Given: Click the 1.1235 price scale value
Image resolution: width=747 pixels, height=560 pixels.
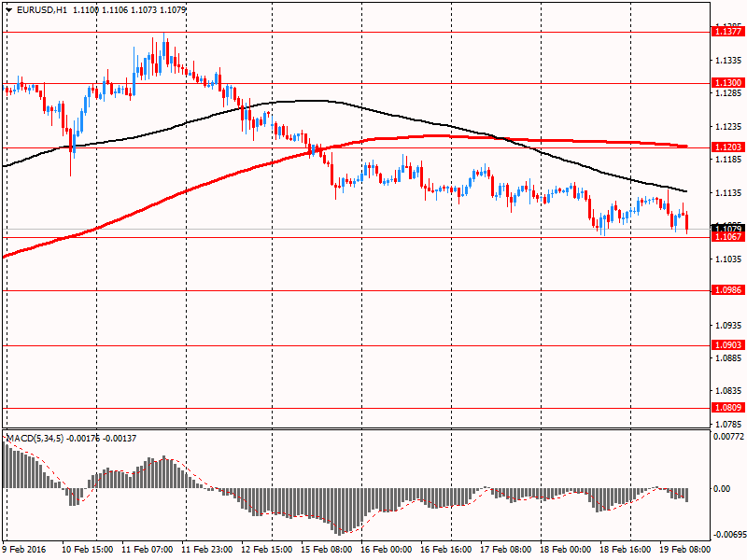Looking at the screenshot, I should pos(729,127).
